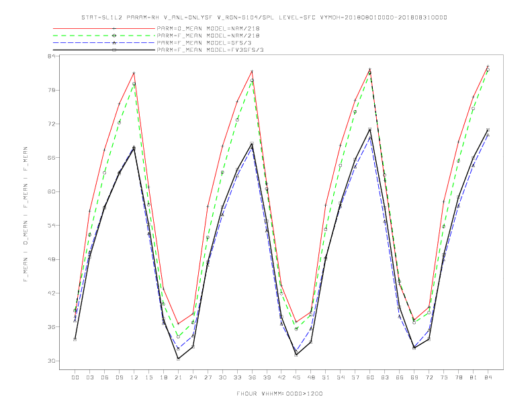Viewport: 532px width, 411px height.
Task: Click forecast hour tick 36 on x-axis
Action: (252, 377)
